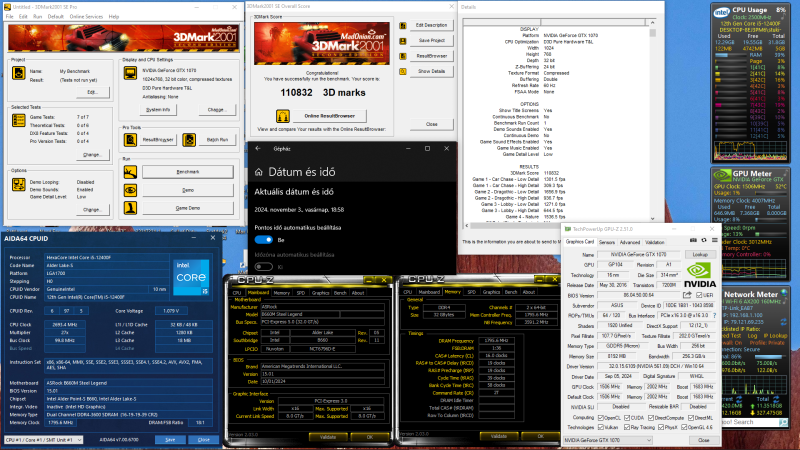Viewport: 800px width, 450px height.
Task: Toggle the Ray Tracing checkbox in GPU-Z
Action: point(627,427)
